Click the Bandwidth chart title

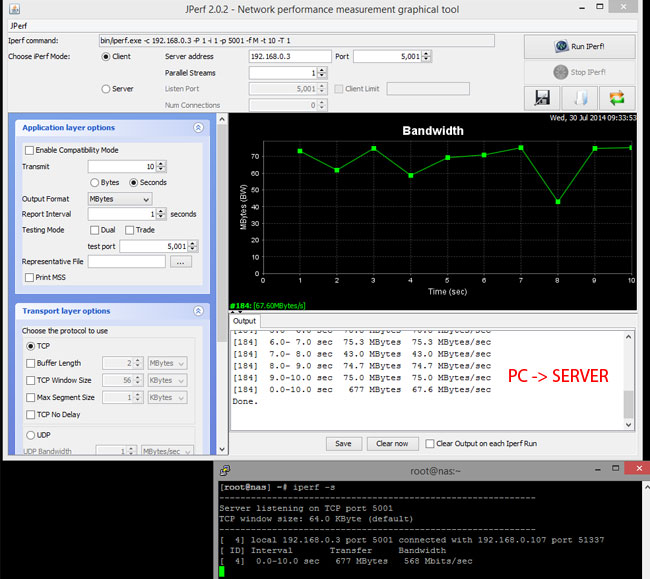[x=433, y=131]
